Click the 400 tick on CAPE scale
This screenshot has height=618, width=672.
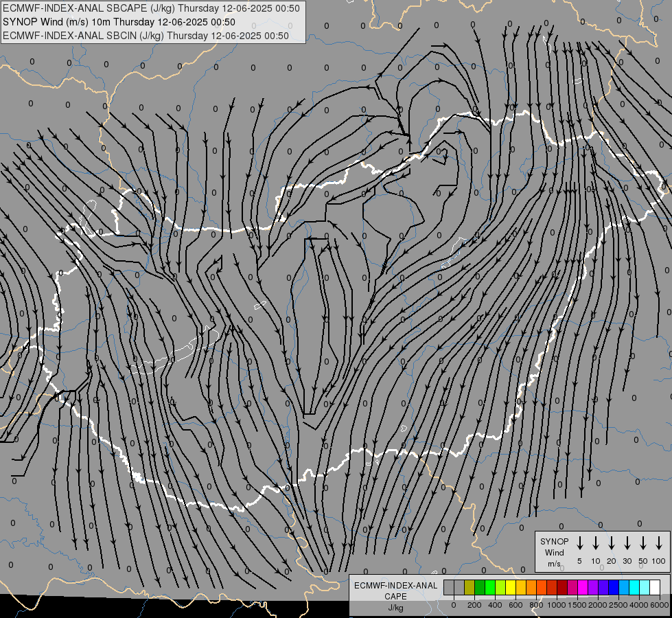point(495,605)
